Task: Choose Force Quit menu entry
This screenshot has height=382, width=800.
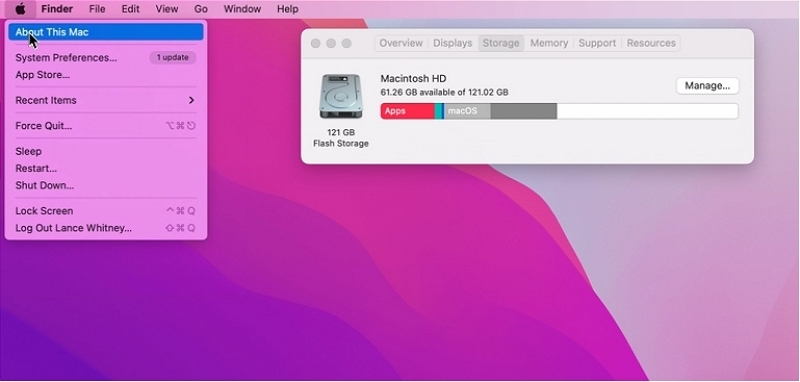Action: tap(106, 125)
